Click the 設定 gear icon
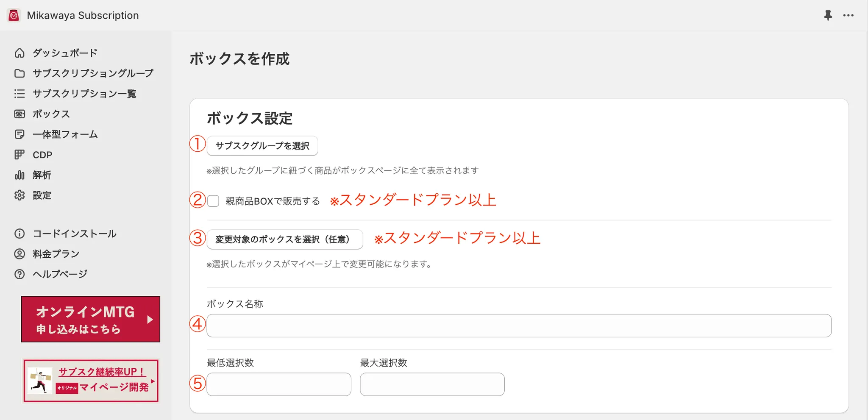868x420 pixels. [x=19, y=195]
